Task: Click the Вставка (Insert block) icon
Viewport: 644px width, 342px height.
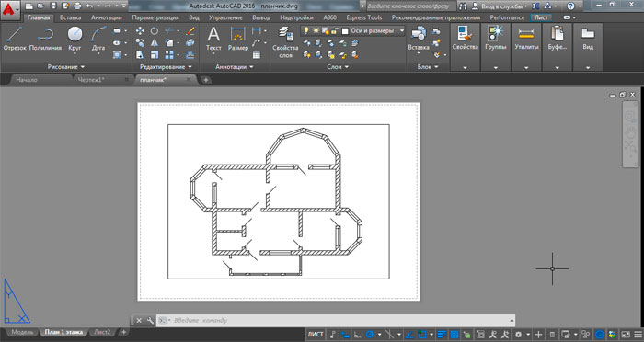Action: click(x=418, y=39)
